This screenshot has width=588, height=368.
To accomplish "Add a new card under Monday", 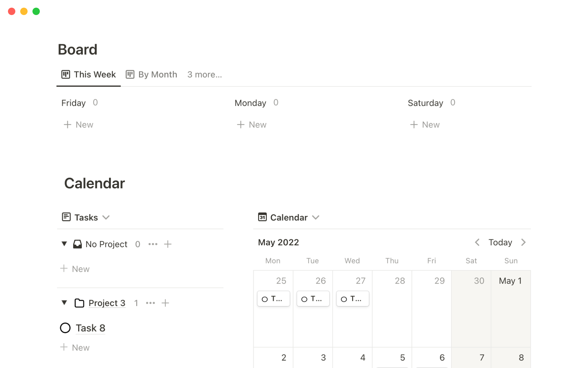I will tap(252, 125).
